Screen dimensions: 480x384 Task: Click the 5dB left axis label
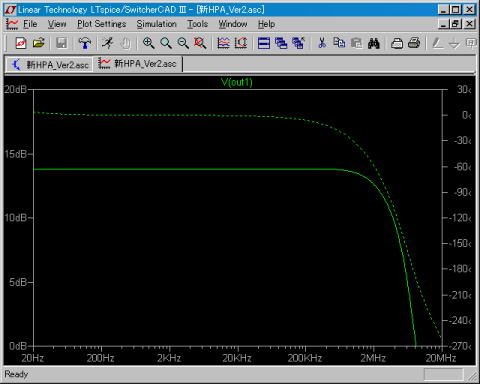(x=18, y=282)
